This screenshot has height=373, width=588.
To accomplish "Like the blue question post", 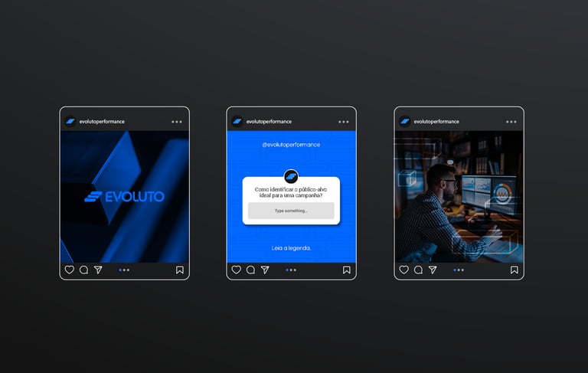I will click(x=237, y=270).
